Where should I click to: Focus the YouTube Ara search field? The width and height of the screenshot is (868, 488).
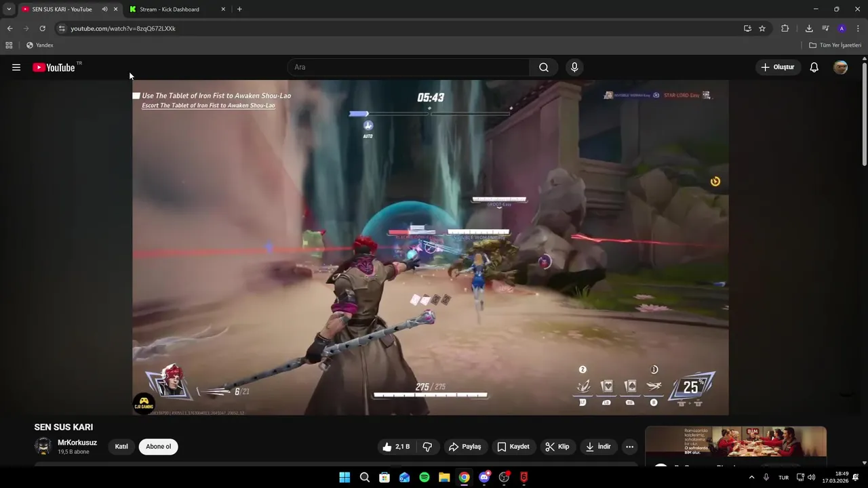click(409, 67)
